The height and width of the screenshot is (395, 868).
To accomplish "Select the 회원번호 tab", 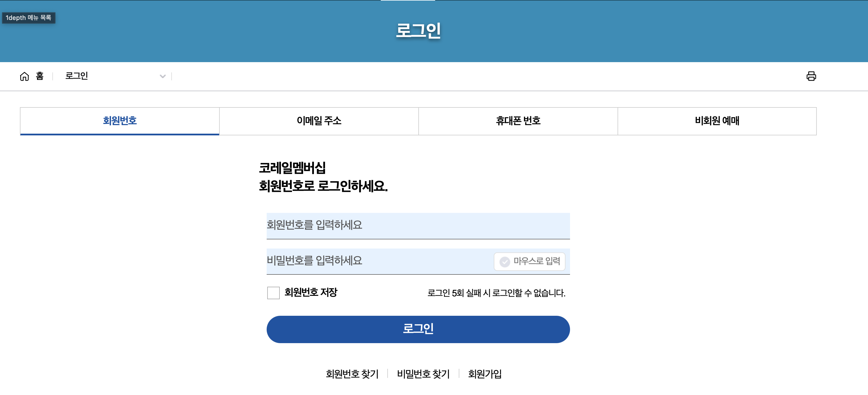I will pos(120,121).
